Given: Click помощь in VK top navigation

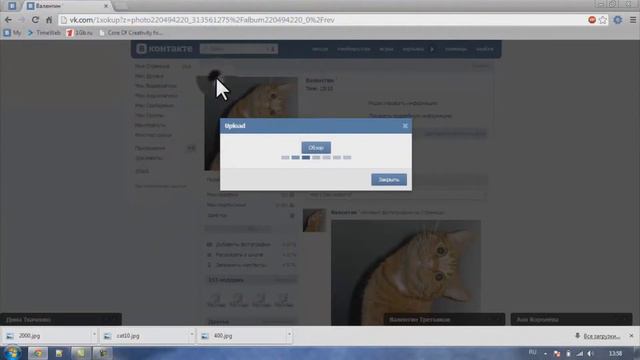Looking at the screenshot, I should click(x=456, y=49).
